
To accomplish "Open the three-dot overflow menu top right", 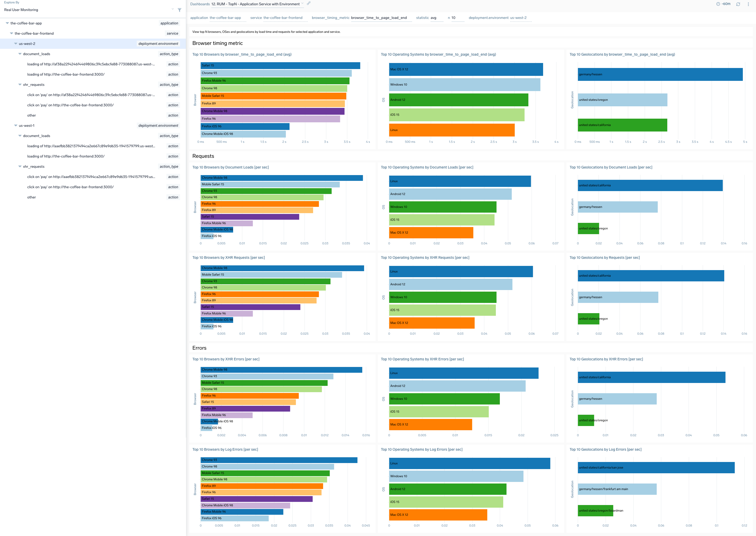I will pos(748,4).
